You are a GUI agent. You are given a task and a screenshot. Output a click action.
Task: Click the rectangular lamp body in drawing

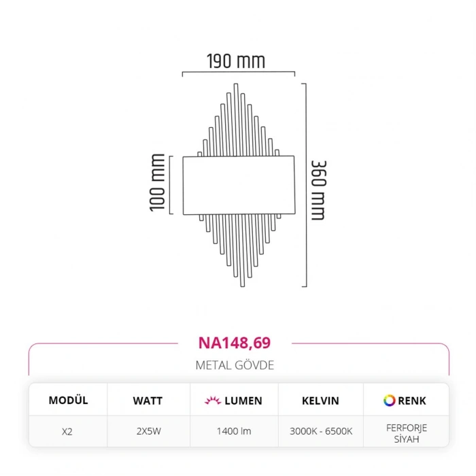tap(239, 185)
